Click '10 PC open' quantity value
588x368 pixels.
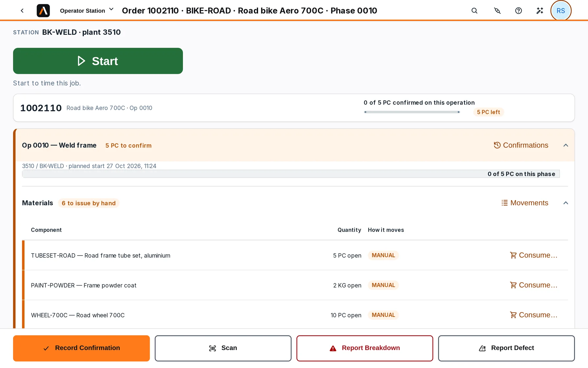(x=346, y=315)
